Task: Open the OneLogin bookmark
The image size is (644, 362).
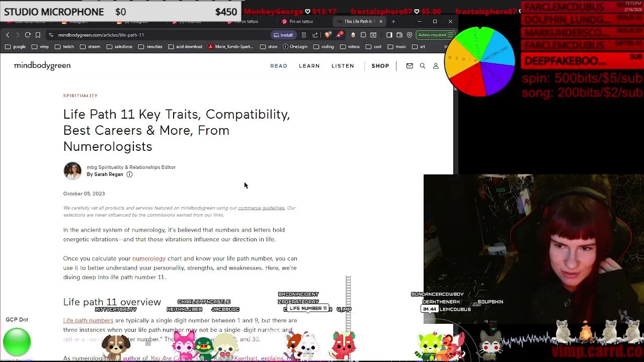Action: pyautogui.click(x=295, y=46)
